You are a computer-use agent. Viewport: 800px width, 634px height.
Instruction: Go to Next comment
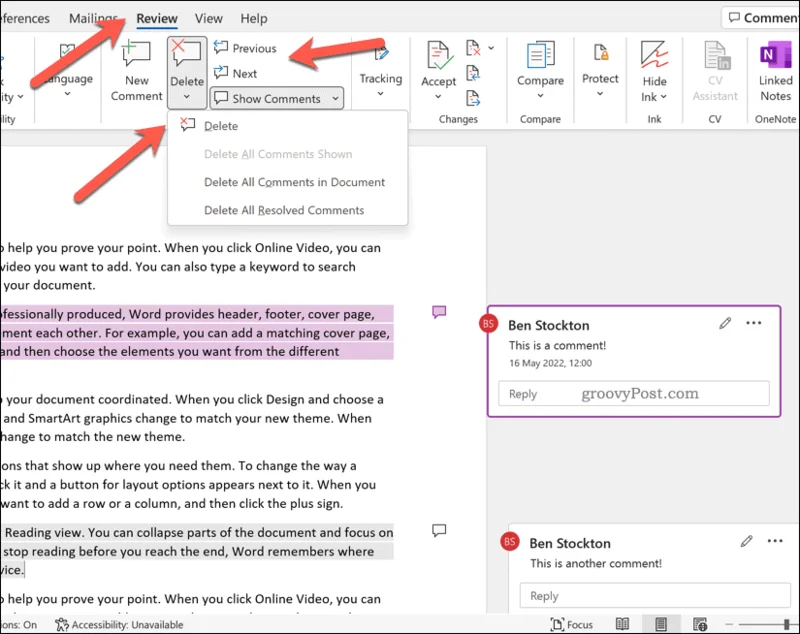click(235, 73)
